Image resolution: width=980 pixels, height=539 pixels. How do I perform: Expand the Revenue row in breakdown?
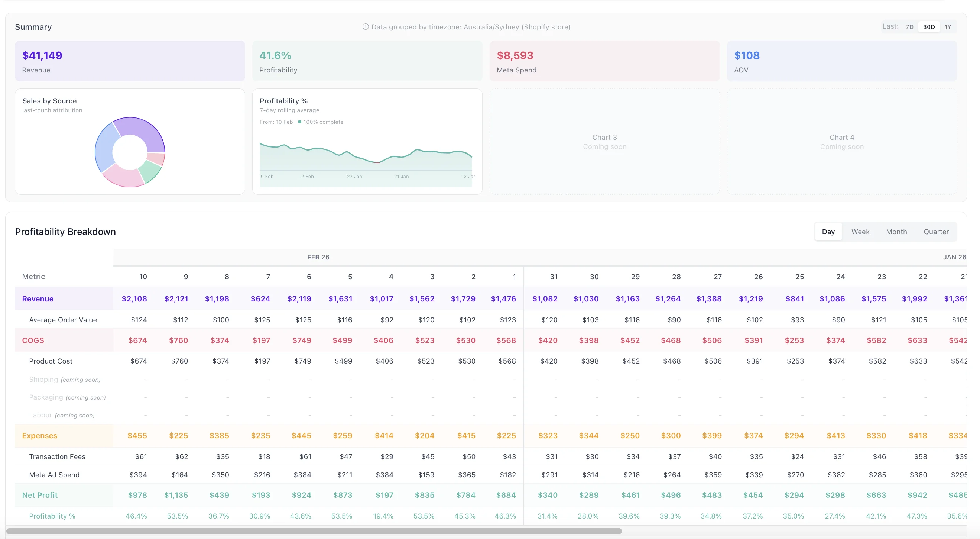point(38,299)
